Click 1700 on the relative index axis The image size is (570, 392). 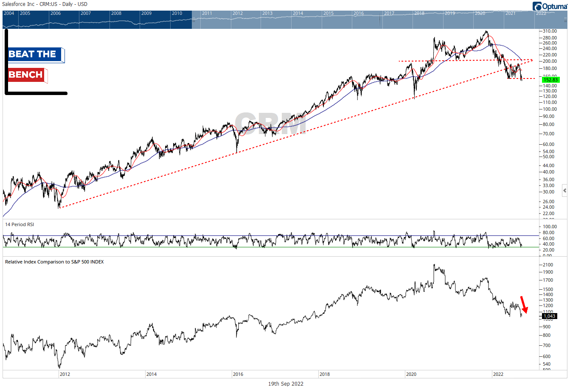(x=548, y=280)
